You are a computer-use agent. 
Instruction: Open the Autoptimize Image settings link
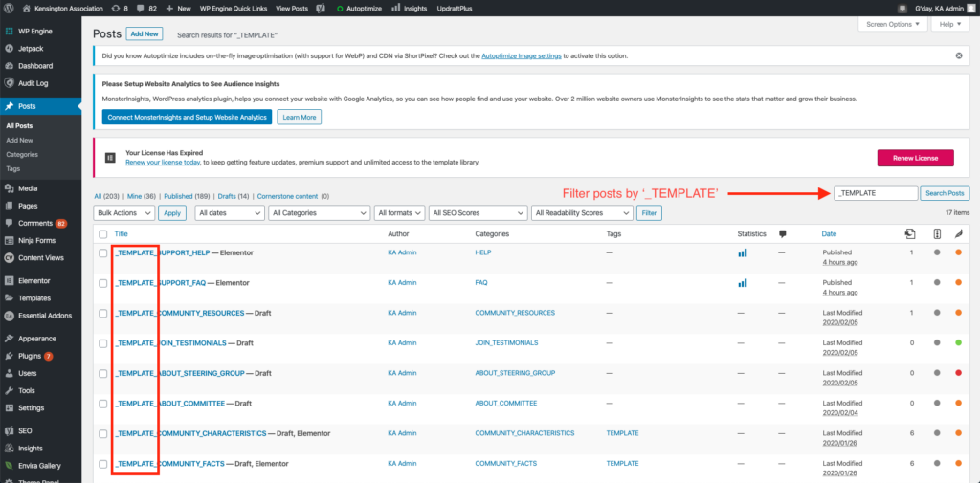[x=522, y=55]
